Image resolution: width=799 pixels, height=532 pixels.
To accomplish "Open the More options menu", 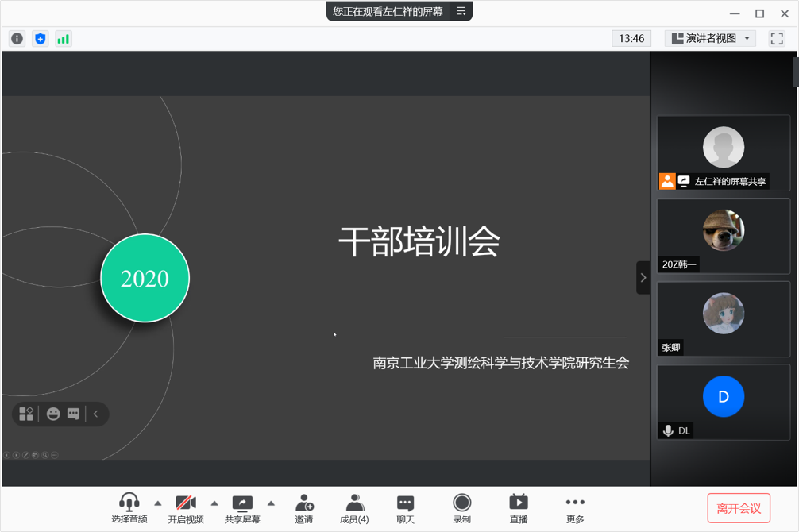I will click(575, 508).
